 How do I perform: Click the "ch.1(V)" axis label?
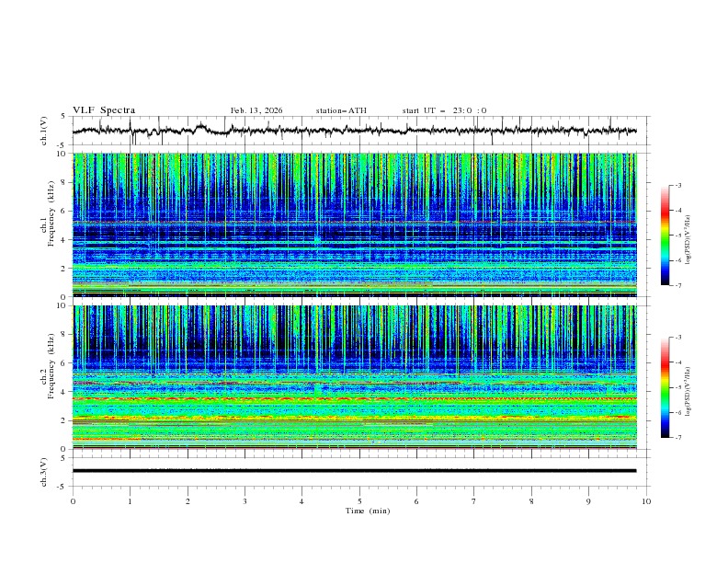pyautogui.click(x=44, y=131)
